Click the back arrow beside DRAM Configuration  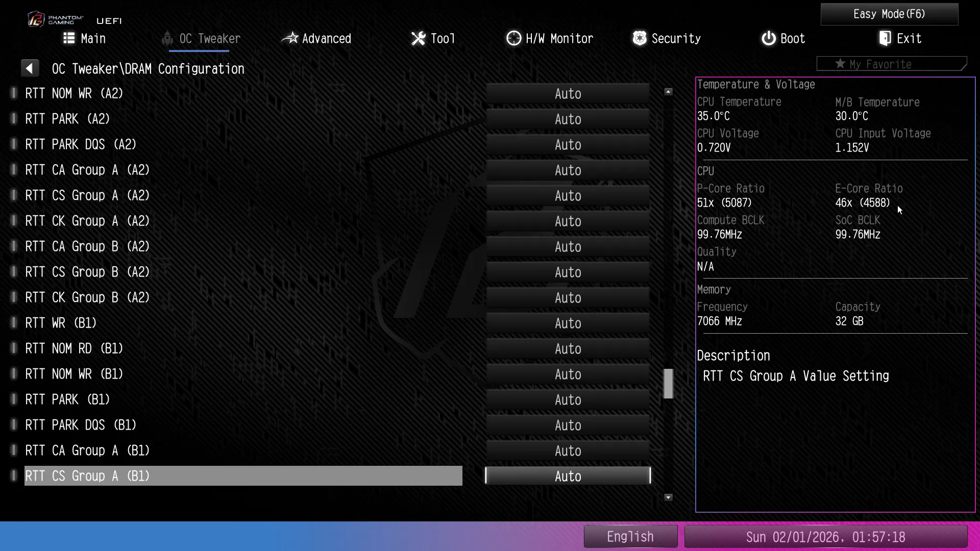[x=30, y=68]
